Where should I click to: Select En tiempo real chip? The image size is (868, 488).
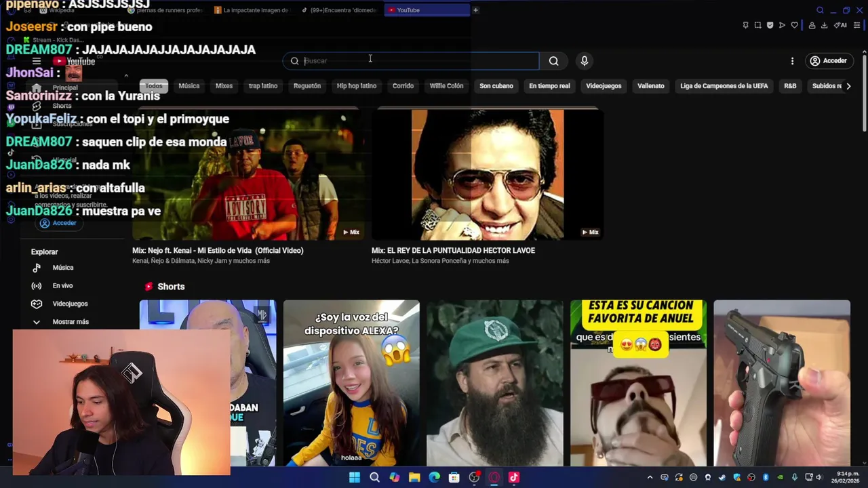(x=549, y=86)
